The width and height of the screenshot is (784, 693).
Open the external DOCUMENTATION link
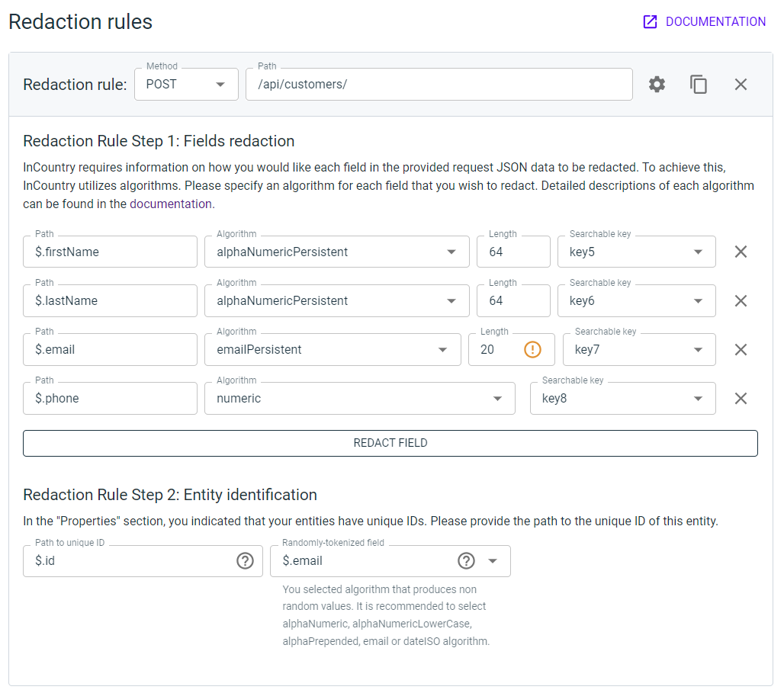pos(704,22)
